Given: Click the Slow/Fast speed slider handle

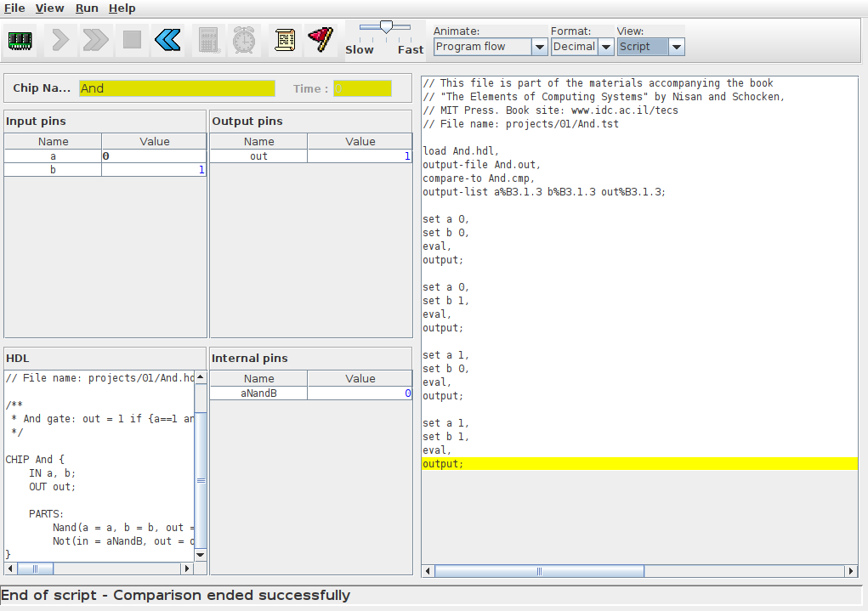Looking at the screenshot, I should [386, 28].
